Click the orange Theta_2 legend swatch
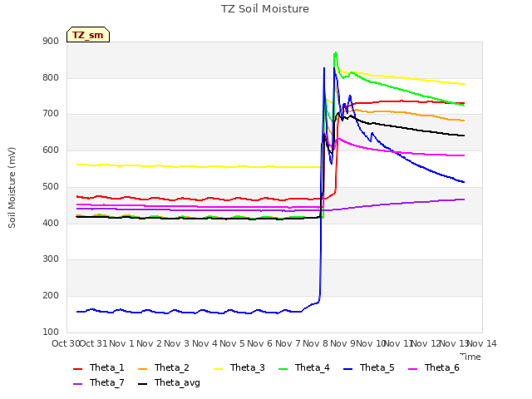The width and height of the screenshot is (532, 399). [x=142, y=369]
